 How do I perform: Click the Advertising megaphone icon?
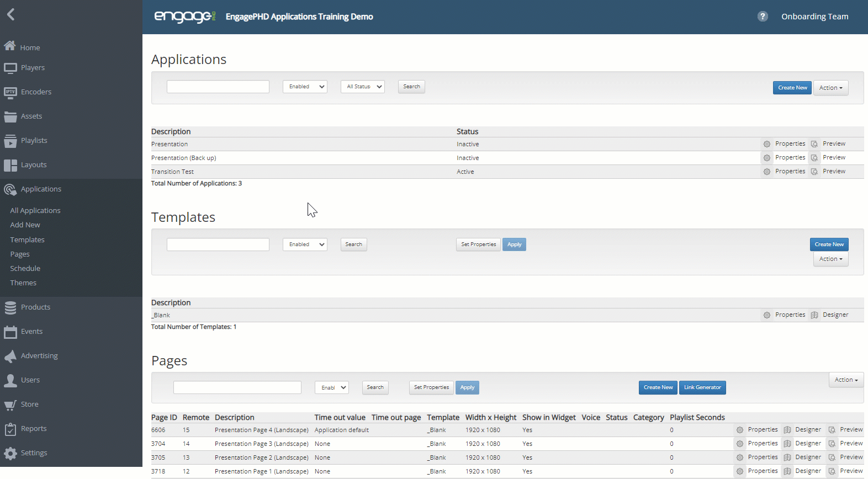[x=10, y=356]
